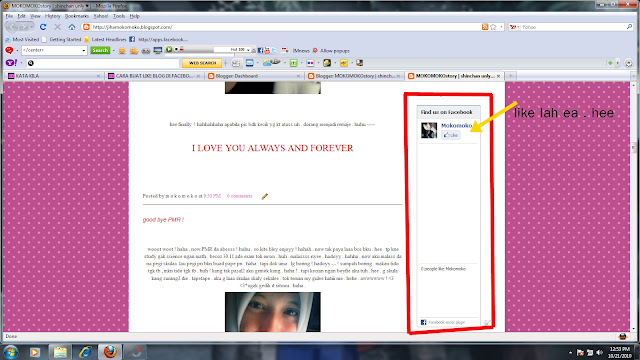Open the History menu
The height and width of the screenshot is (360, 640).
(52, 16)
